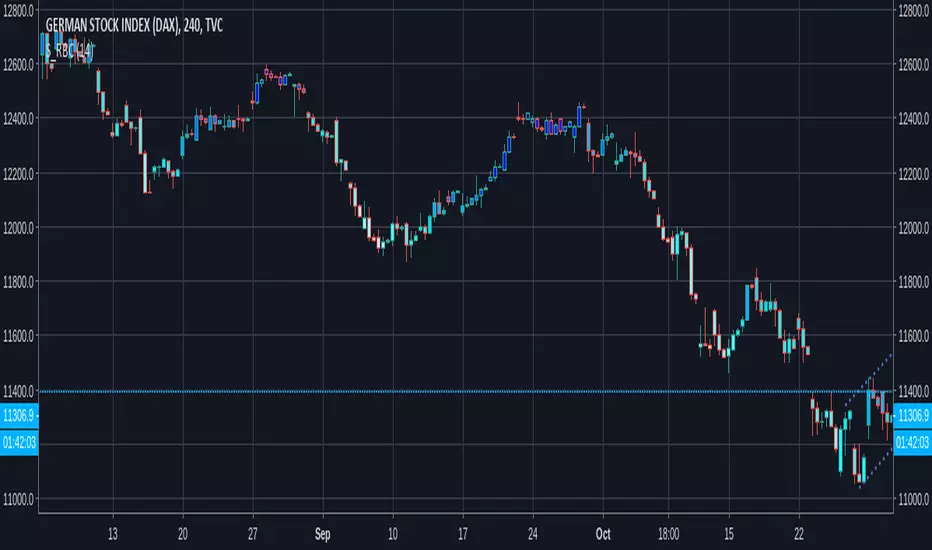
Task: Click the 27 date marker on time axis
Action: click(x=253, y=534)
